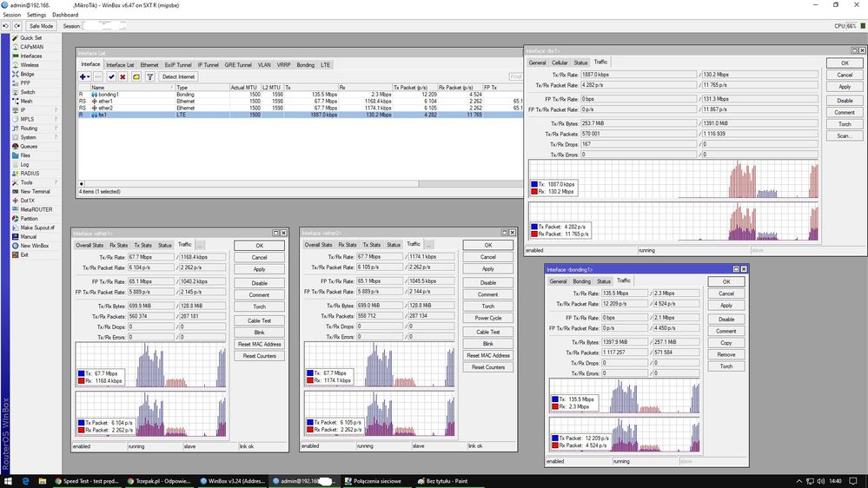Click the blue plus Add interface button

pyautogui.click(x=84, y=77)
